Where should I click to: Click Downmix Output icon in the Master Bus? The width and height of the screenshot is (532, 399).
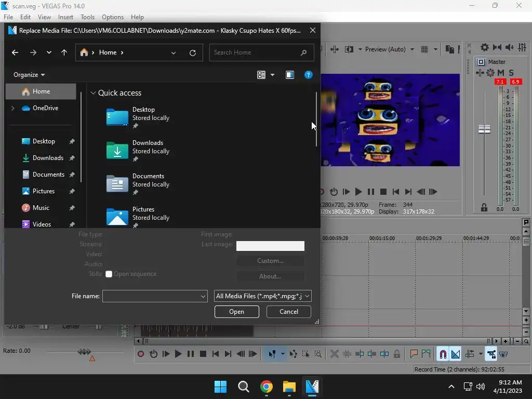click(497, 47)
